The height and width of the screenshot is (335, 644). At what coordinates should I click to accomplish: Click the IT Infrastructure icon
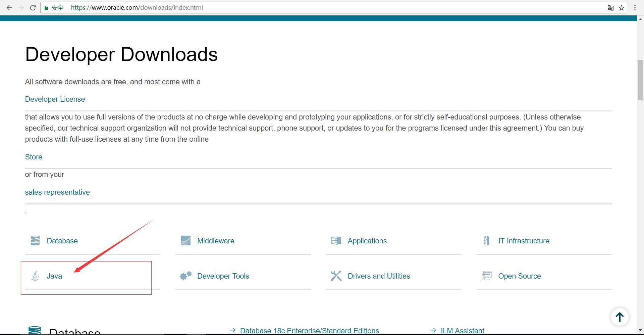(486, 241)
